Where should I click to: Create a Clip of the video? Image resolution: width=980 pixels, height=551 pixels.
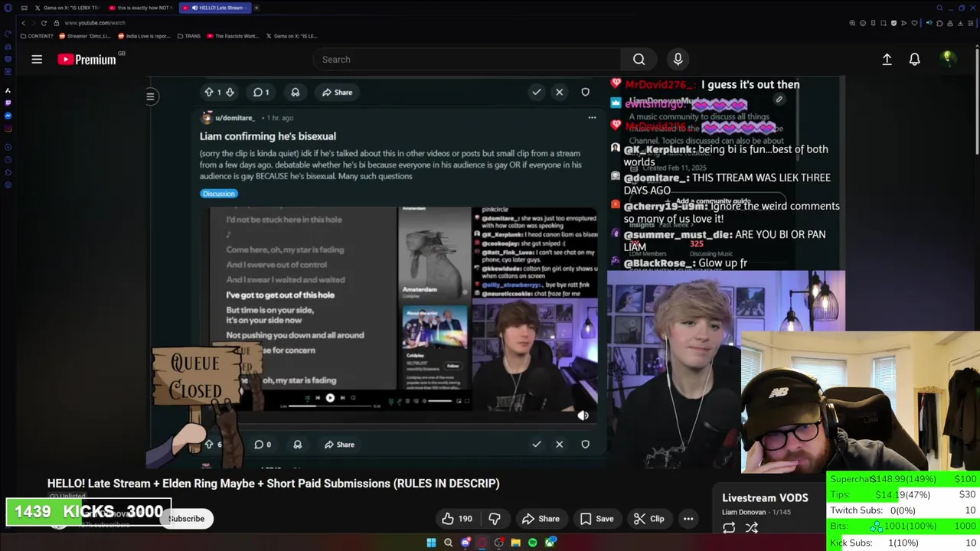[x=649, y=519]
